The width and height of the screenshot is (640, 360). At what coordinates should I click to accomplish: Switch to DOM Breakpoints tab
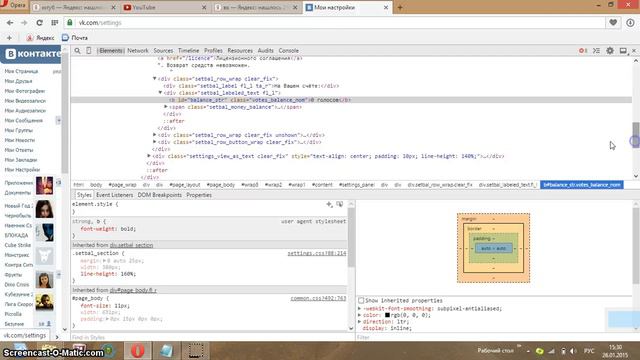pos(160,195)
